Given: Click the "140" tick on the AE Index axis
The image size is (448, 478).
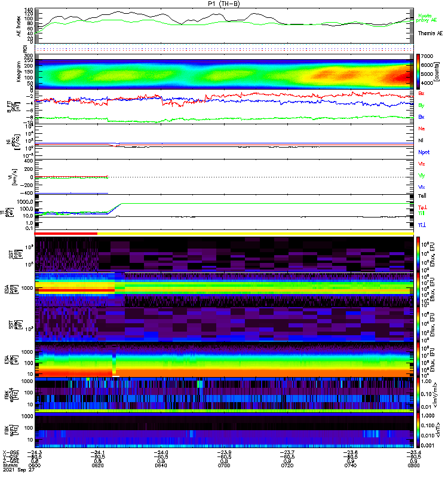Looking at the screenshot, I should [29, 10].
